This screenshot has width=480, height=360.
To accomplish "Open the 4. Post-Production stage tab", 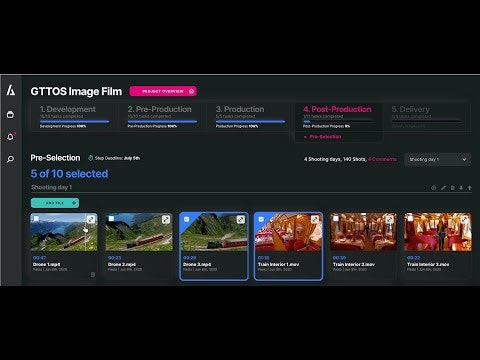I will pyautogui.click(x=338, y=117).
